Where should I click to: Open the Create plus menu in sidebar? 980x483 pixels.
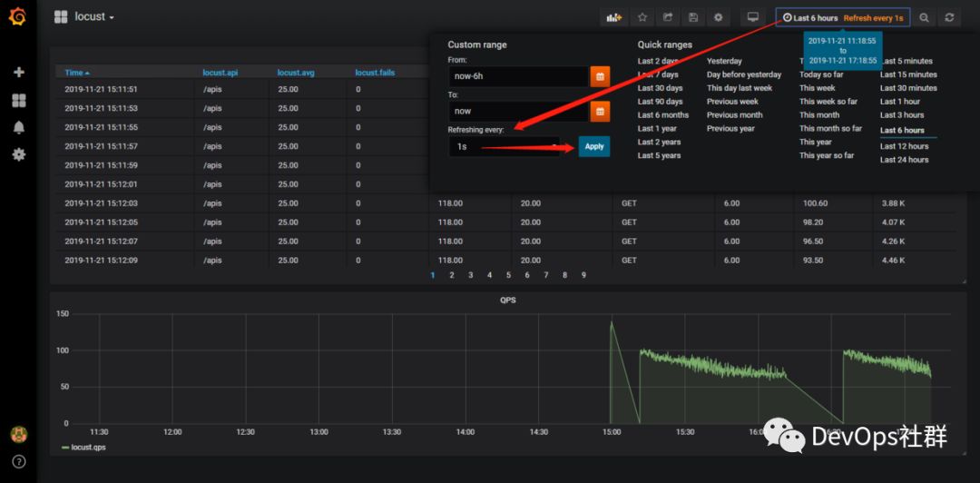pyautogui.click(x=18, y=73)
